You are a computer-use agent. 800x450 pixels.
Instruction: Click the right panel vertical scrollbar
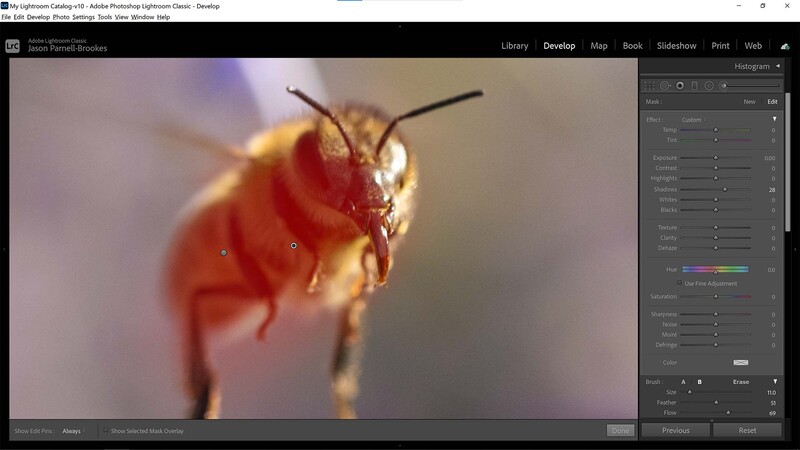pyautogui.click(x=787, y=162)
